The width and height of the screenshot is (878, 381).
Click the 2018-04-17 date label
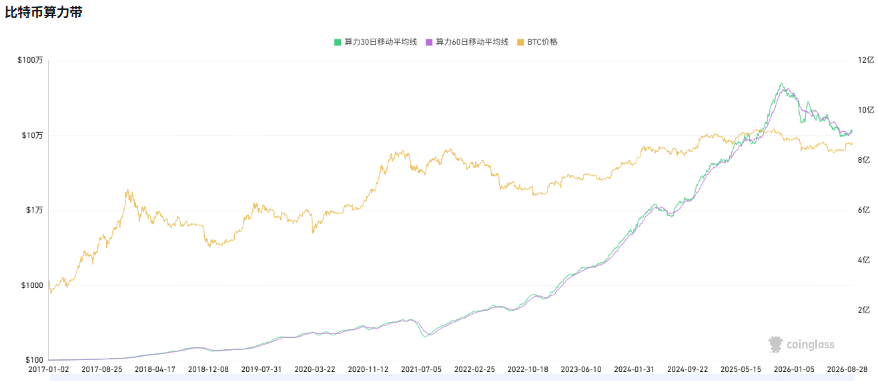click(155, 369)
